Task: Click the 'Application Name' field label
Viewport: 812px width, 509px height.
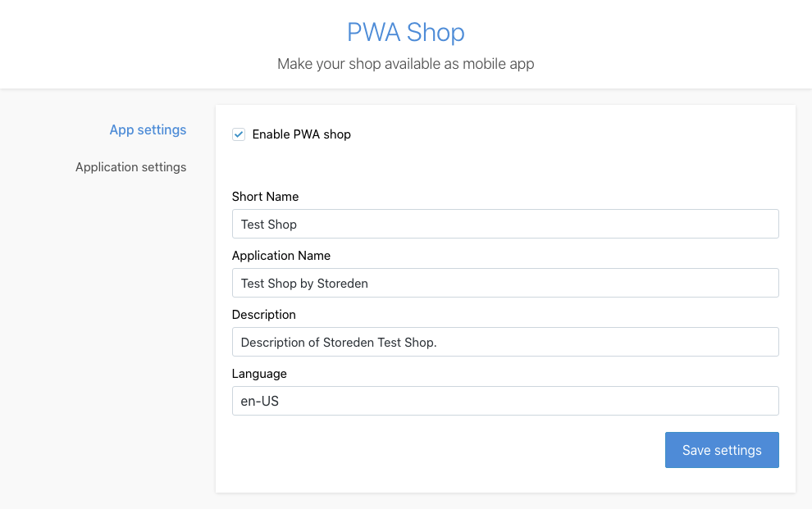Action: 281,256
